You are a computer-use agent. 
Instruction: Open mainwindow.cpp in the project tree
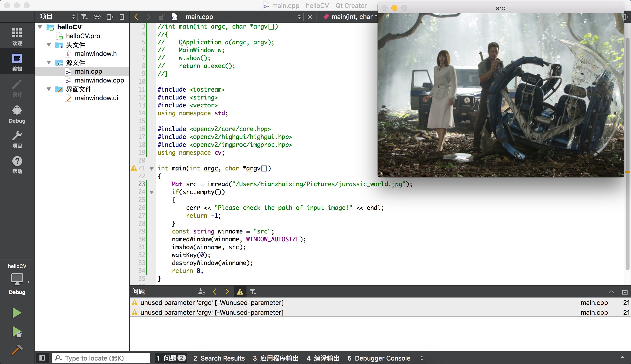pos(99,80)
